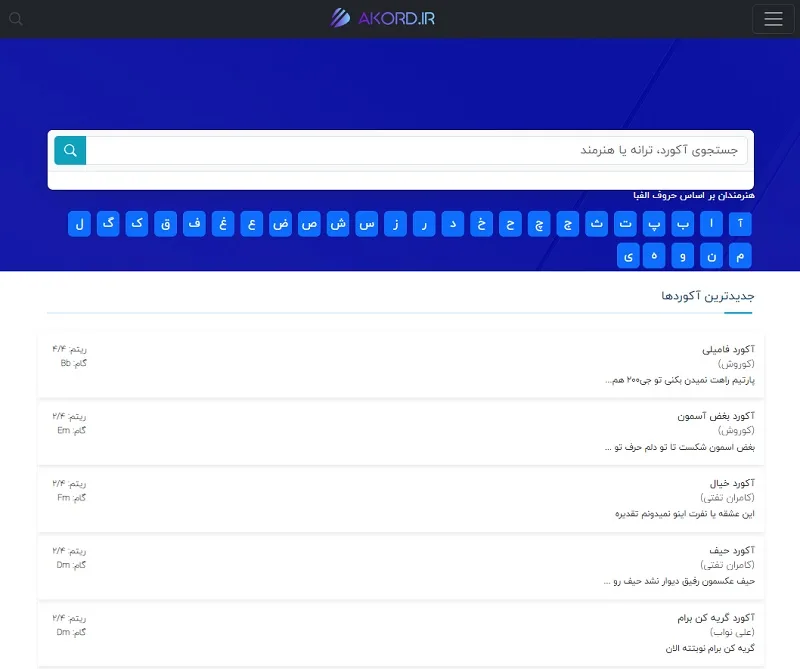Browse artists starting with letter ص
Viewport: 800px width, 669px height.
(309, 224)
